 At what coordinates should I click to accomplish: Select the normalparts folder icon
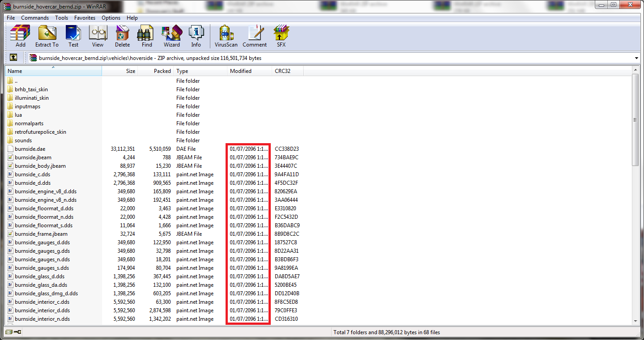coord(10,123)
